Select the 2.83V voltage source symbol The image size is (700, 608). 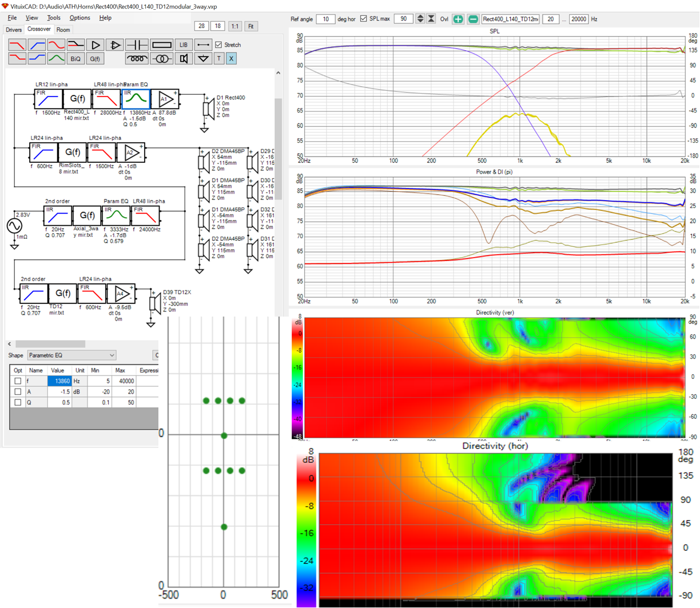click(x=14, y=226)
